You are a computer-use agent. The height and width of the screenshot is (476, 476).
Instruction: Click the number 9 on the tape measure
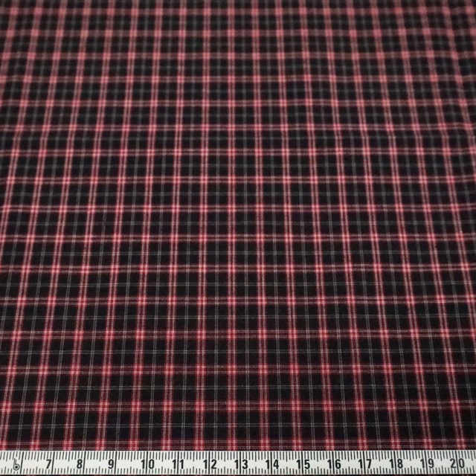click(x=112, y=463)
